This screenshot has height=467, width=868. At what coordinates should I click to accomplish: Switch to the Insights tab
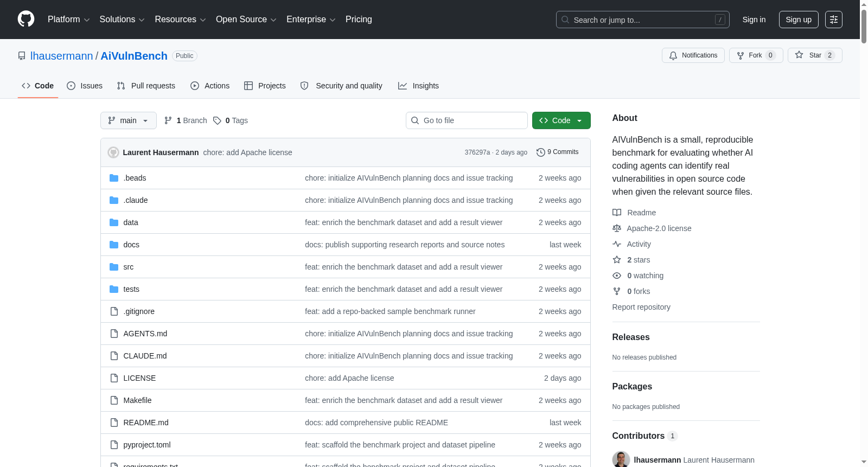(x=418, y=86)
